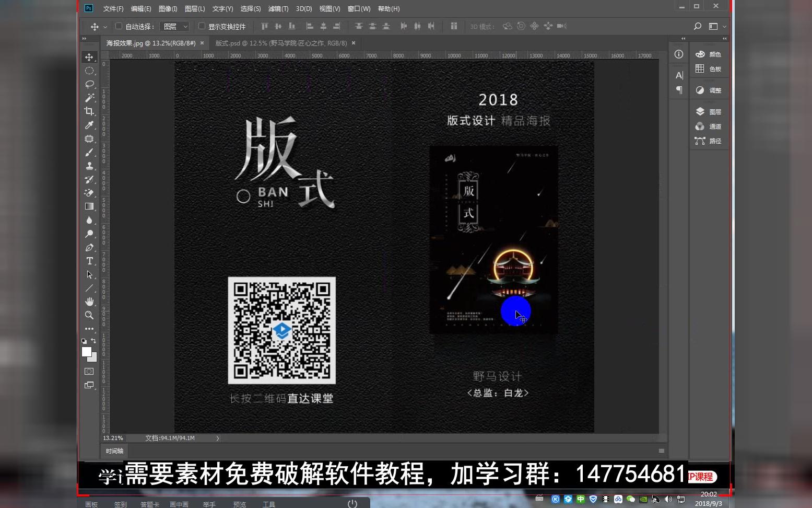Image resolution: width=812 pixels, height=508 pixels.
Task: Open the 通道 panel
Action: [709, 126]
